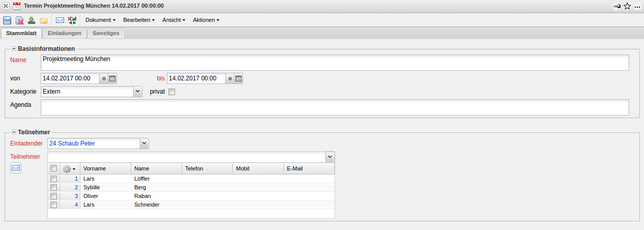Click the Vorname column header
The image size is (644, 230).
105,168
